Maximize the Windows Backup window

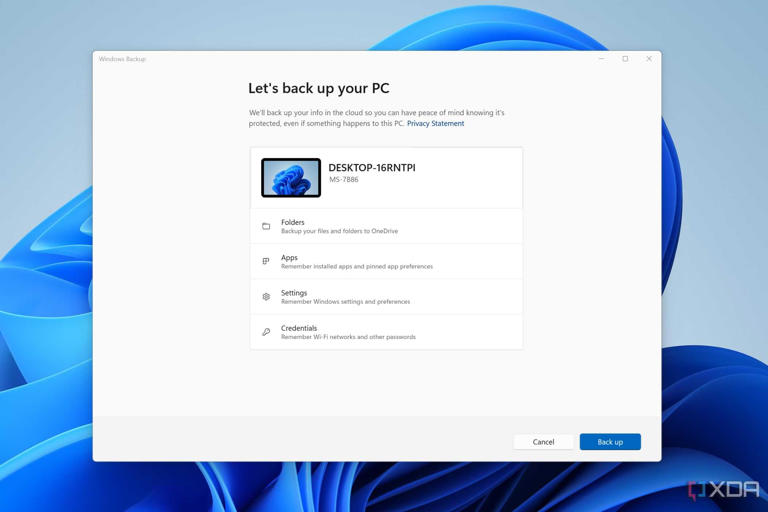pos(625,59)
